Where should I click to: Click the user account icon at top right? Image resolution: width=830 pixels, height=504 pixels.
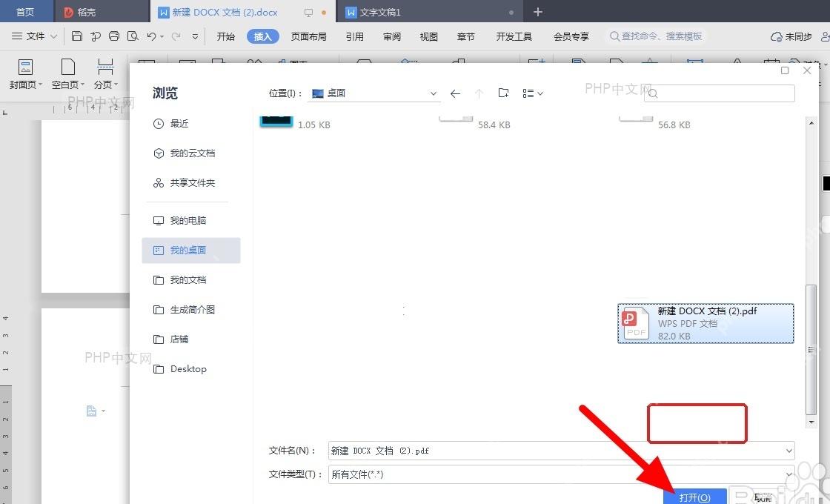(x=826, y=36)
